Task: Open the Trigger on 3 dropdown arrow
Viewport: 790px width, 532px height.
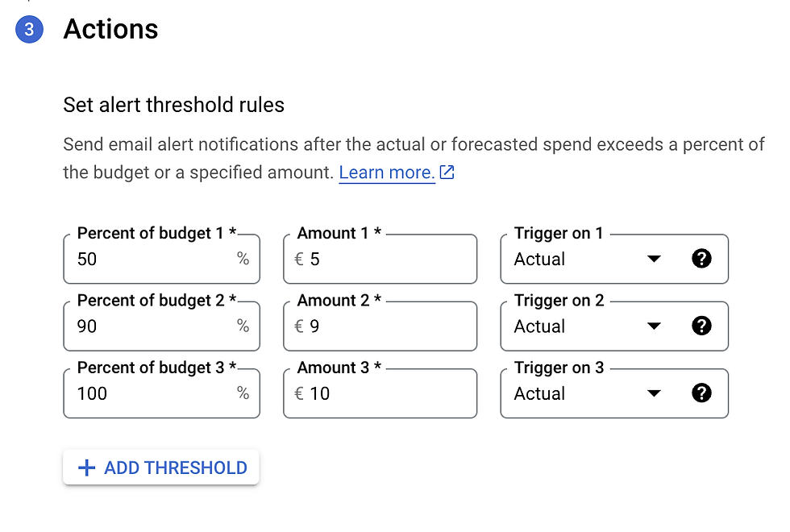Action: coord(654,393)
